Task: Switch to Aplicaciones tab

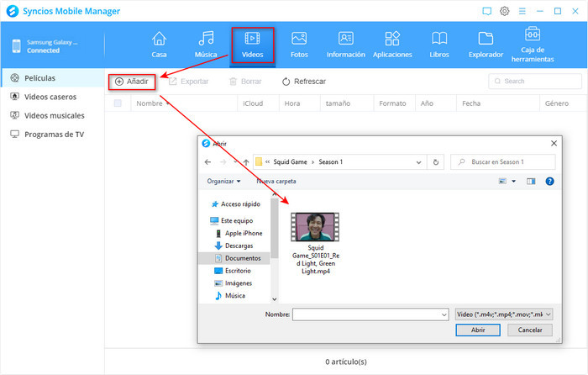Action: tap(392, 45)
